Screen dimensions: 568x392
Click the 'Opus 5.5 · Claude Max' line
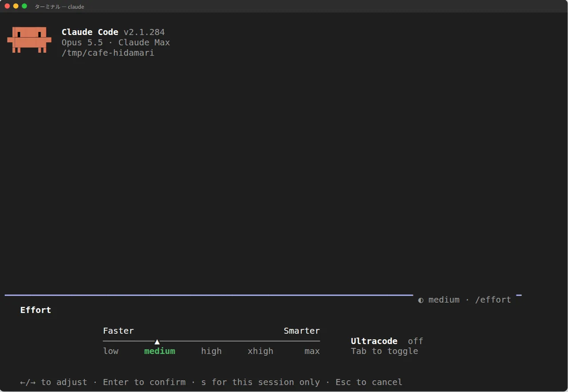point(116,43)
